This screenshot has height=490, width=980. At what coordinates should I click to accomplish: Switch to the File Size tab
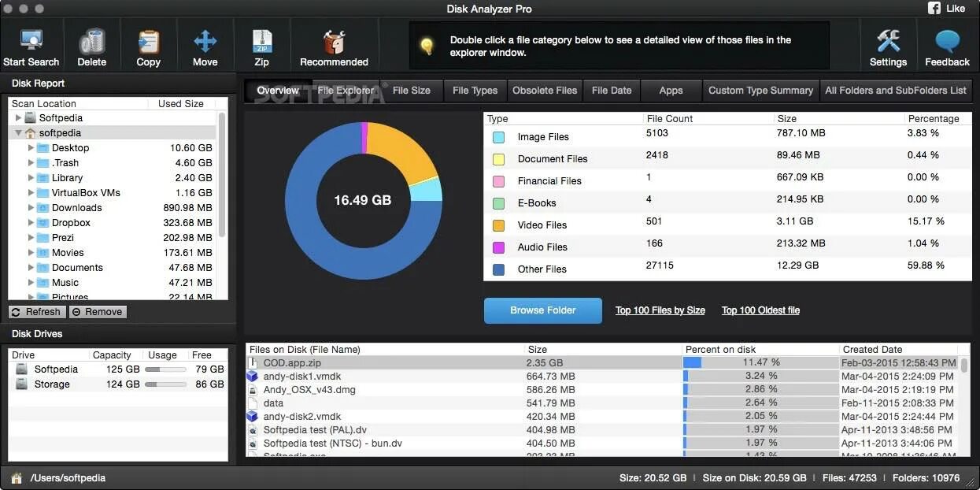click(412, 91)
